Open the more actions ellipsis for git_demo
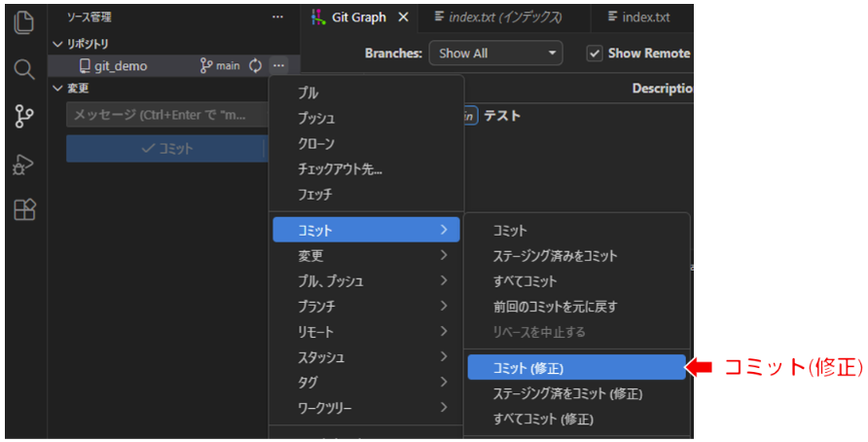 tap(279, 66)
